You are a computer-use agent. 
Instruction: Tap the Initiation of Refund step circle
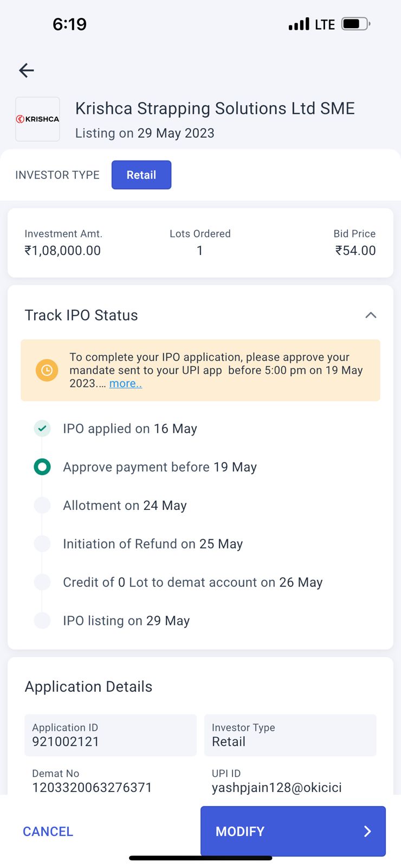click(42, 544)
